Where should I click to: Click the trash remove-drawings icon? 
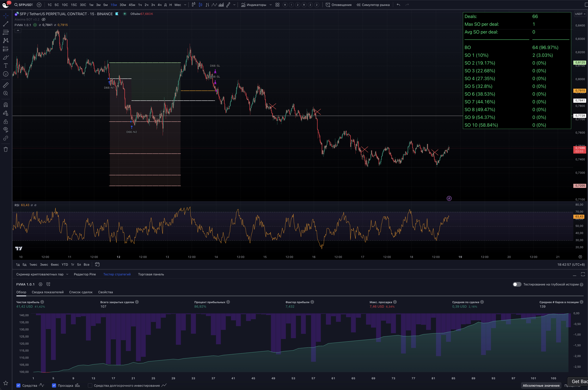point(6,149)
